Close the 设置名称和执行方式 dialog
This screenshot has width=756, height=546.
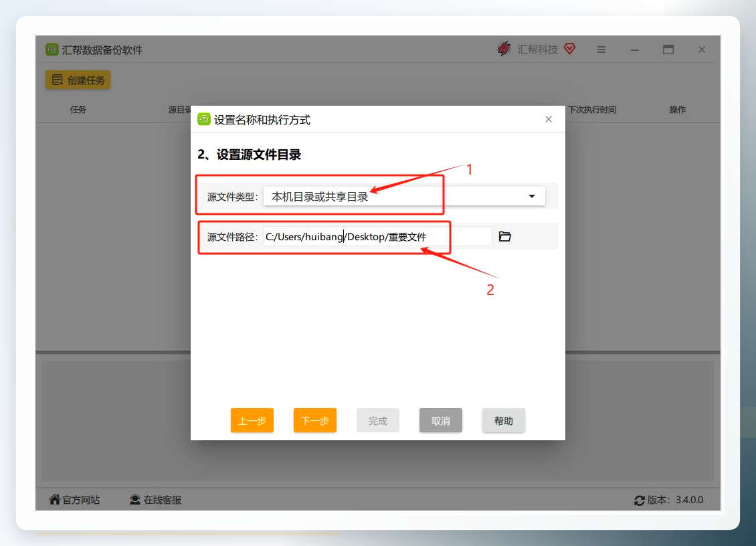tap(549, 119)
